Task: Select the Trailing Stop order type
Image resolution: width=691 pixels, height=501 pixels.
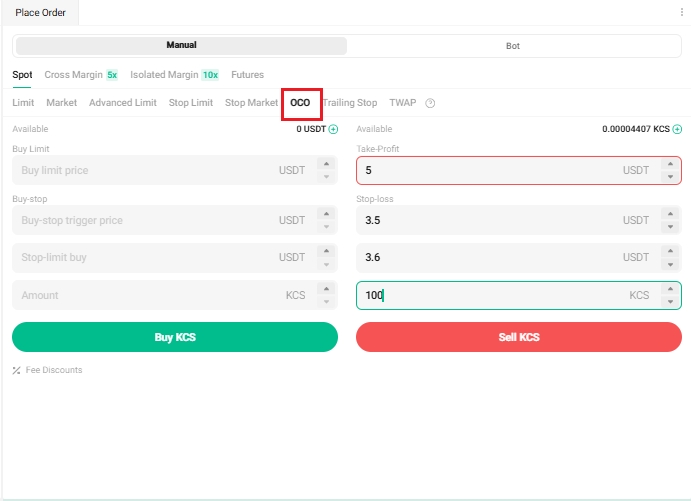Action: pos(349,103)
